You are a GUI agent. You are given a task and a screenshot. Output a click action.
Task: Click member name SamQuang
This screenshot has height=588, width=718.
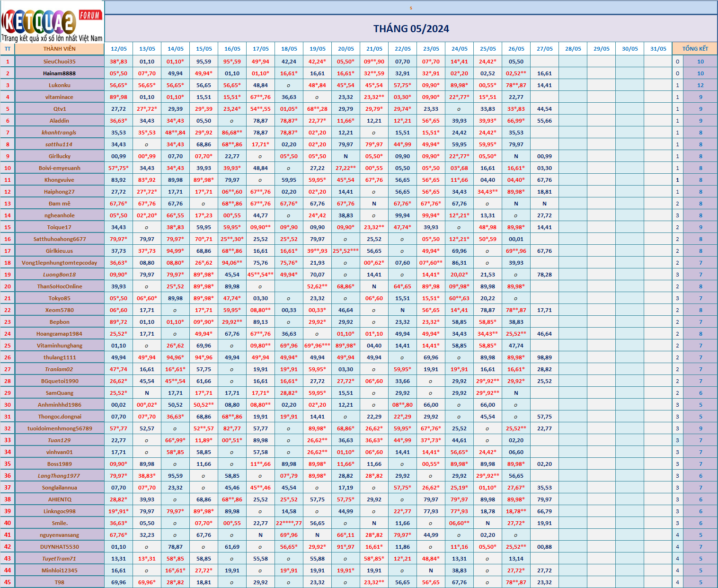point(60,393)
